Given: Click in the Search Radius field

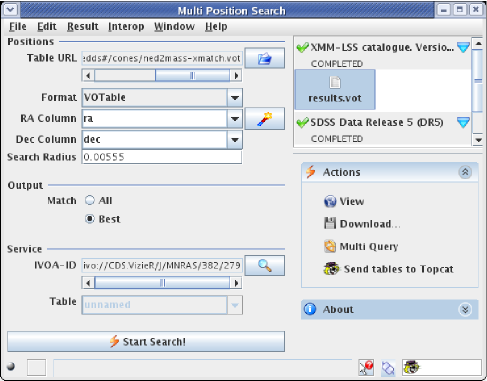Looking at the screenshot, I should (x=162, y=157).
